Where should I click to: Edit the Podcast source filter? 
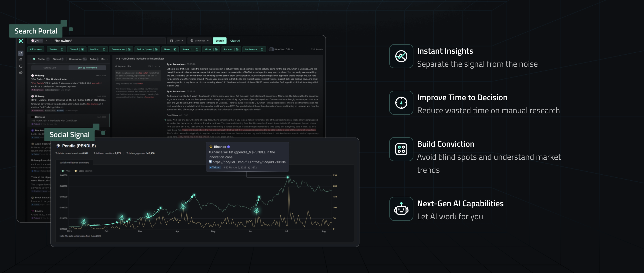coord(237,50)
